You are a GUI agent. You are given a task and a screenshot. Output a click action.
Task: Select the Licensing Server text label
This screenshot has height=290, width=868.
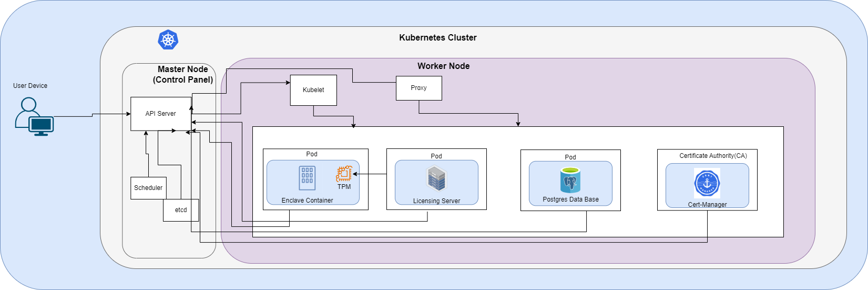[436, 201]
